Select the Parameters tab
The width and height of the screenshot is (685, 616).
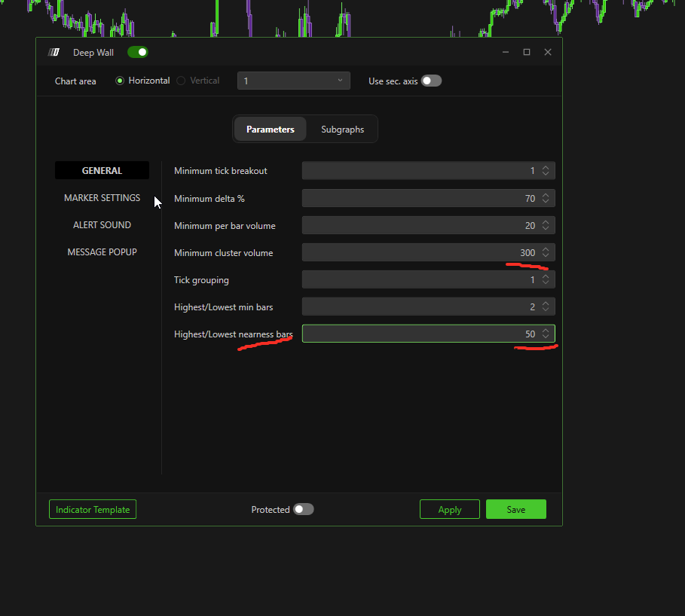pyautogui.click(x=270, y=130)
